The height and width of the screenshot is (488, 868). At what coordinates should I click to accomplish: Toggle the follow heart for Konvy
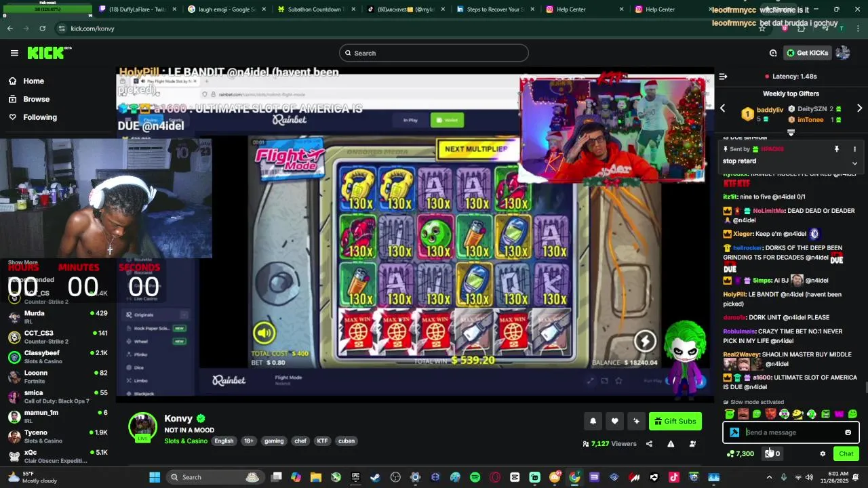(x=614, y=421)
